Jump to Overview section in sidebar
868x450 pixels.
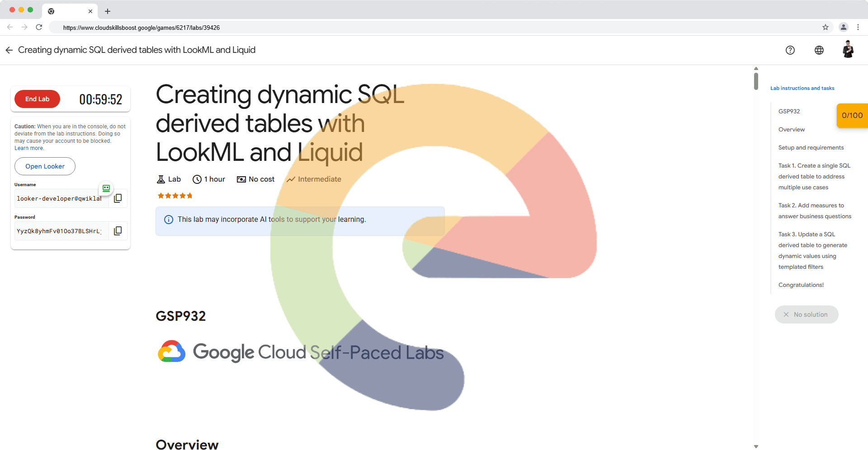coord(791,130)
